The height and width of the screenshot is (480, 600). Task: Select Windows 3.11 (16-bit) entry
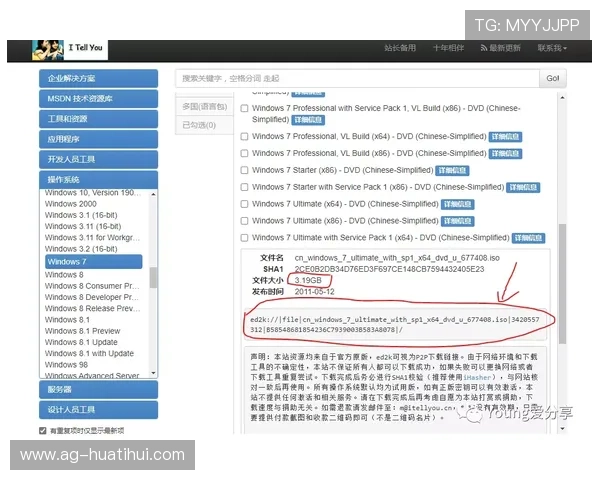pyautogui.click(x=83, y=226)
